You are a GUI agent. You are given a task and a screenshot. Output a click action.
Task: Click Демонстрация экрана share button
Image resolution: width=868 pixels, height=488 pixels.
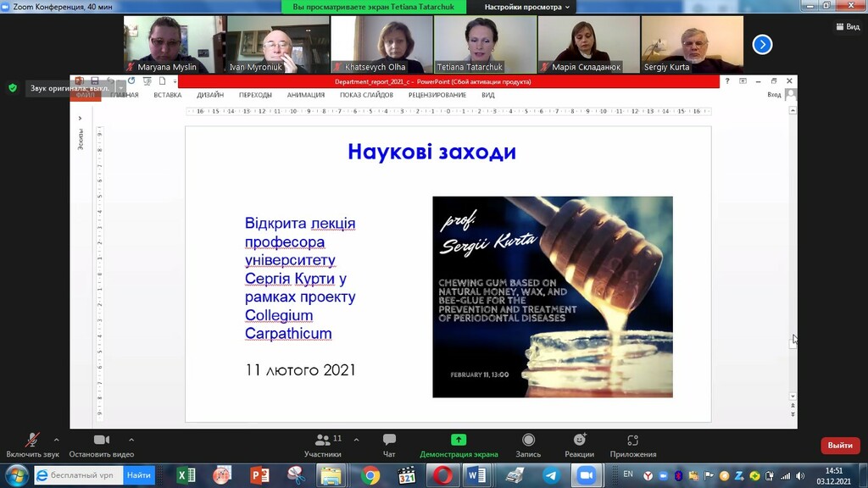pos(459,446)
